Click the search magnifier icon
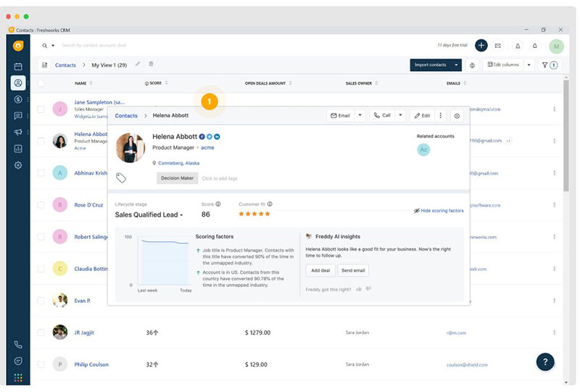 [44, 46]
